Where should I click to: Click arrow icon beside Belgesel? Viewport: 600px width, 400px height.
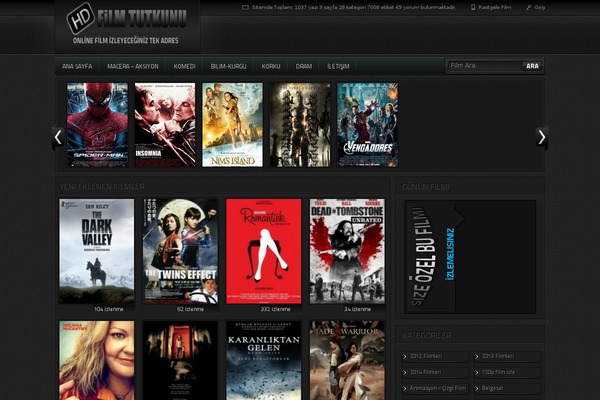tap(477, 389)
